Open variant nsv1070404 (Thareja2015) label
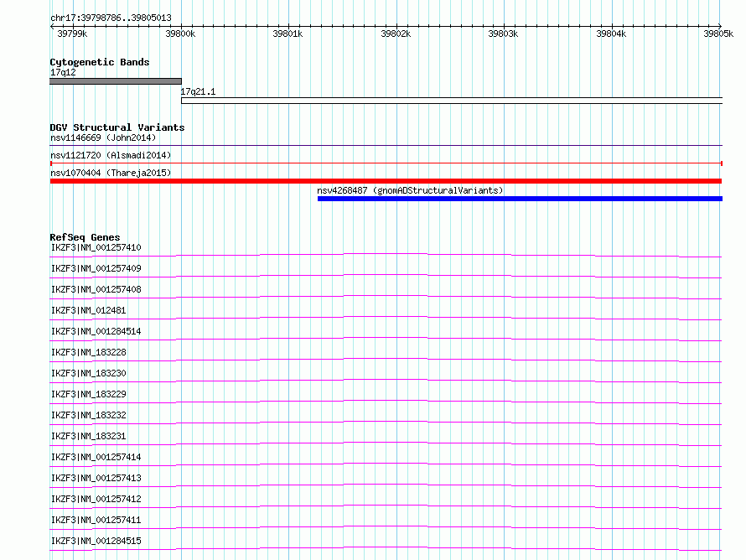746x560 pixels. point(111,174)
